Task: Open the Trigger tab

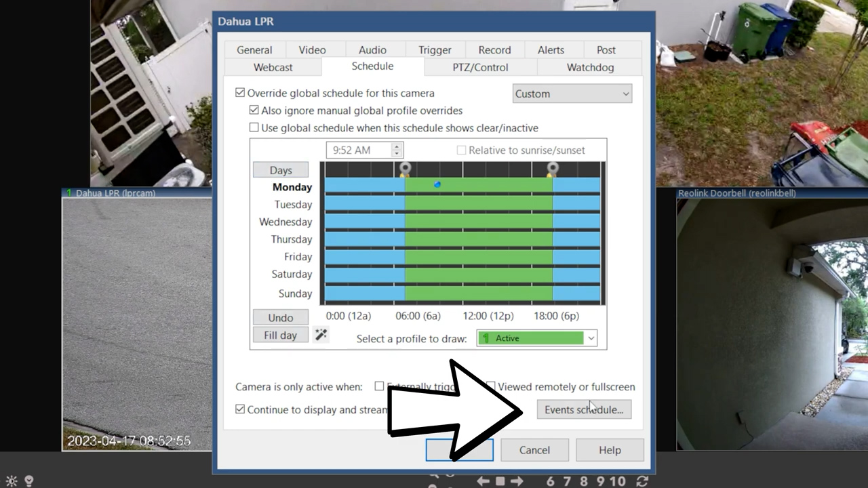Action: 435,50
